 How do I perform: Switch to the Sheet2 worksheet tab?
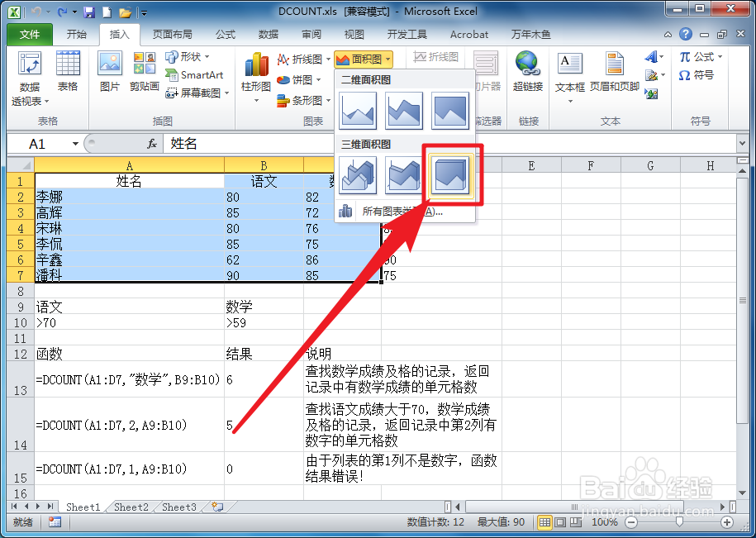tap(130, 507)
